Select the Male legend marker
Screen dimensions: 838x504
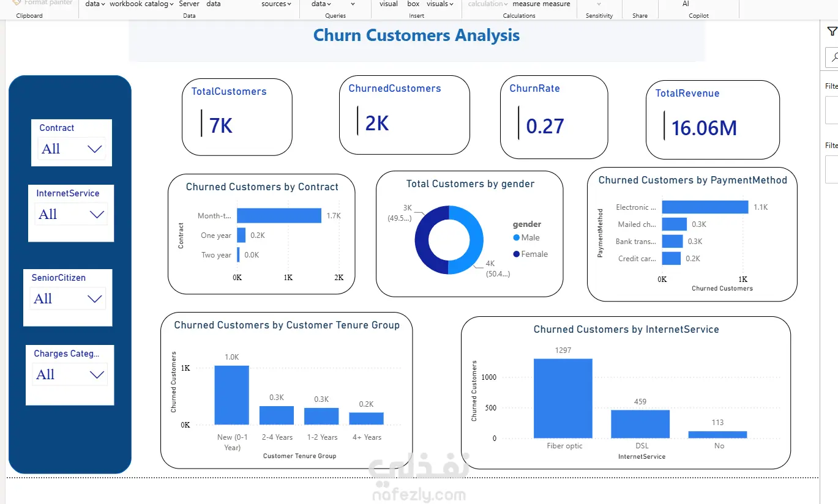517,237
